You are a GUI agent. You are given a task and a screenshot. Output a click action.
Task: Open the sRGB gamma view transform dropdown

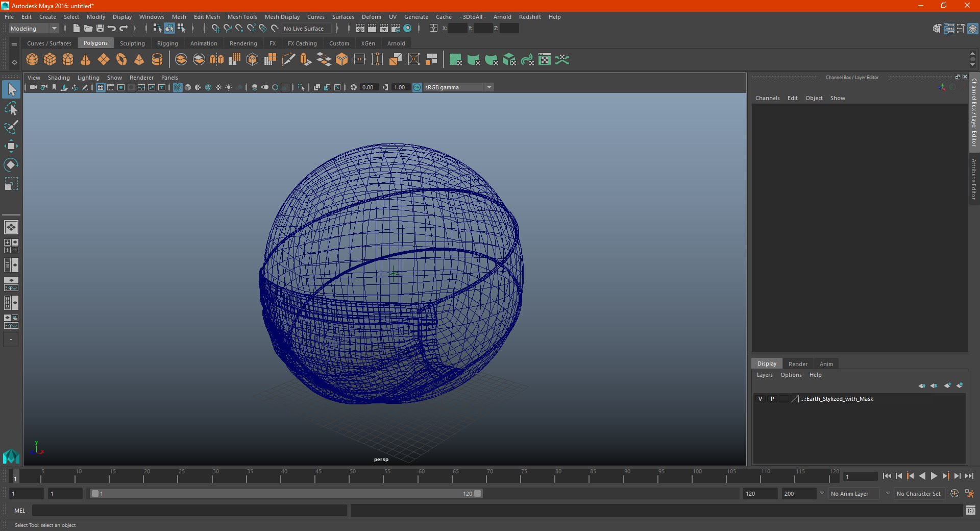tap(459, 87)
